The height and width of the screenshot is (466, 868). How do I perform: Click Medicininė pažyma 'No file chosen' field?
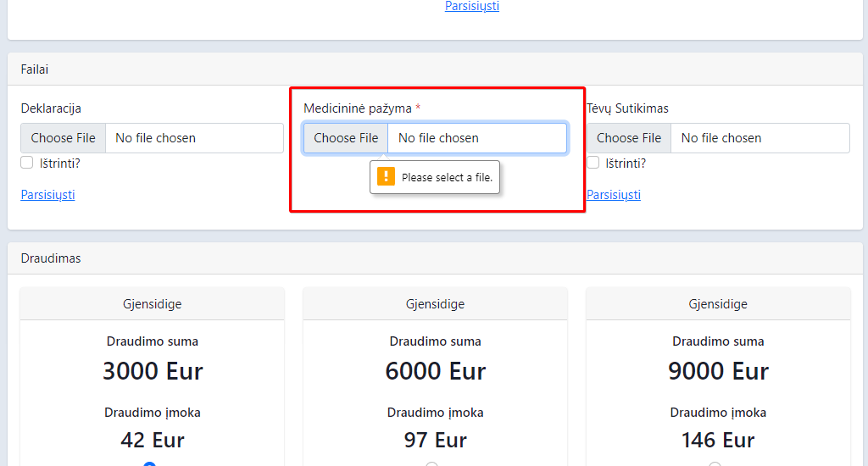coord(477,138)
